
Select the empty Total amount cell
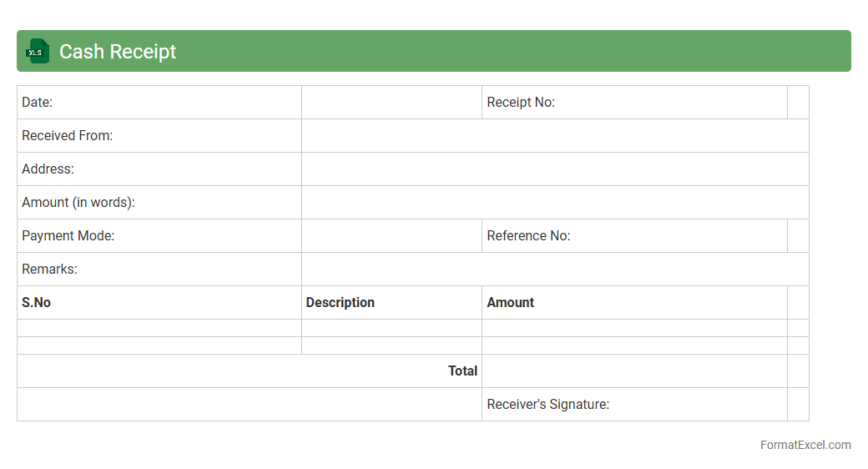pyautogui.click(x=633, y=371)
